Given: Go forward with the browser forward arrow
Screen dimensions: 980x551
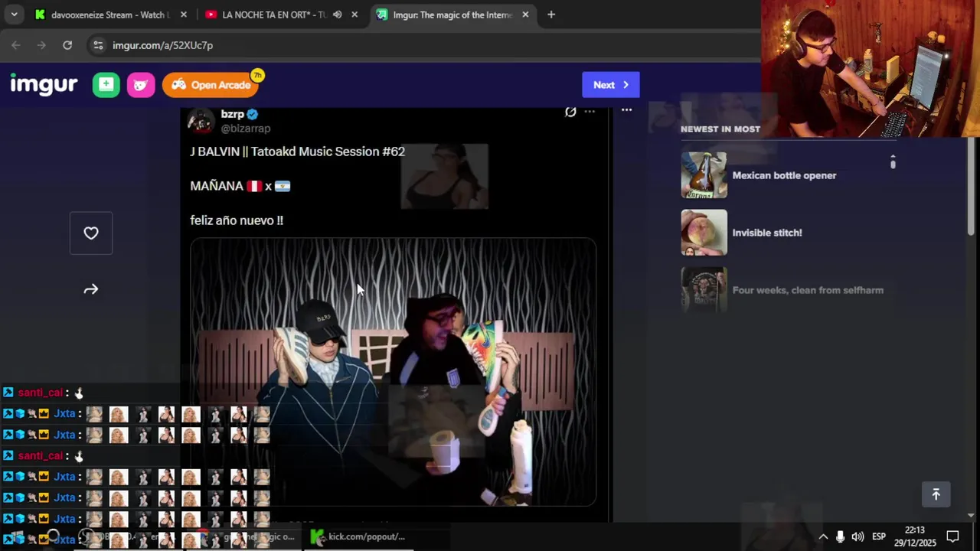Looking at the screenshot, I should point(41,45).
